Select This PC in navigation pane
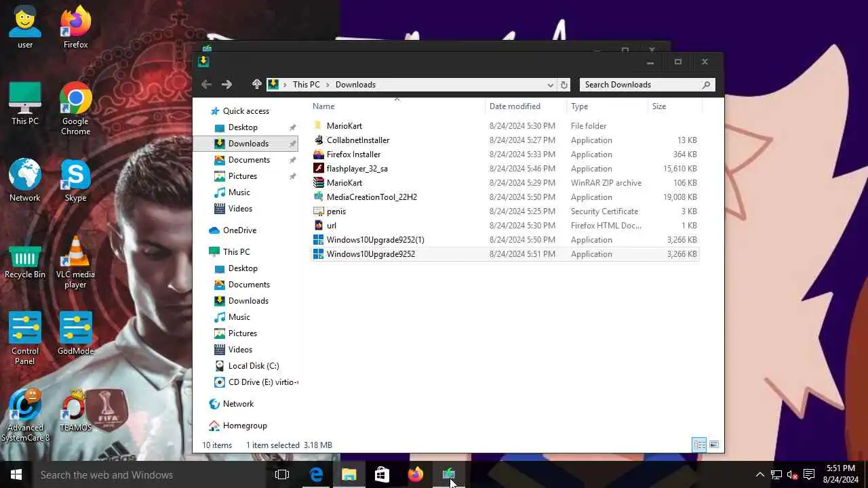Screen dimensions: 868x488 (236, 252)
